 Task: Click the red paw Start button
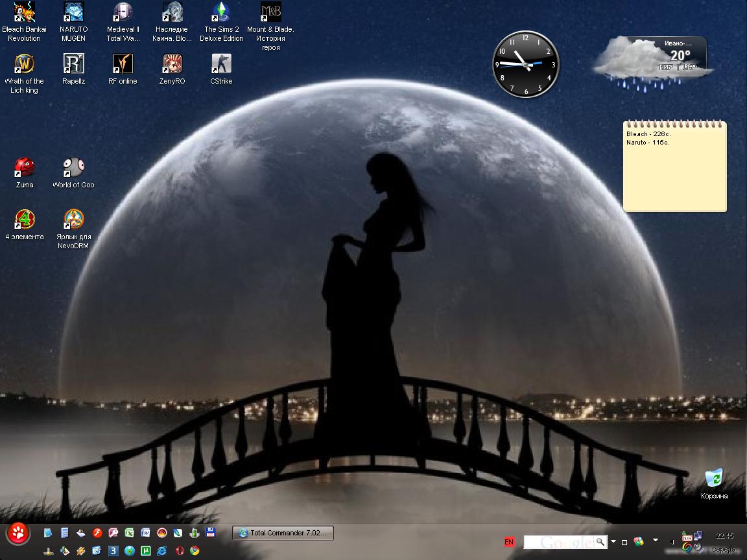click(x=18, y=534)
